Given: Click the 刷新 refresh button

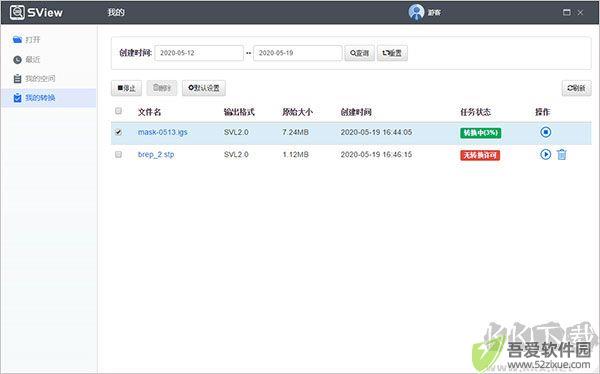Looking at the screenshot, I should [576, 88].
